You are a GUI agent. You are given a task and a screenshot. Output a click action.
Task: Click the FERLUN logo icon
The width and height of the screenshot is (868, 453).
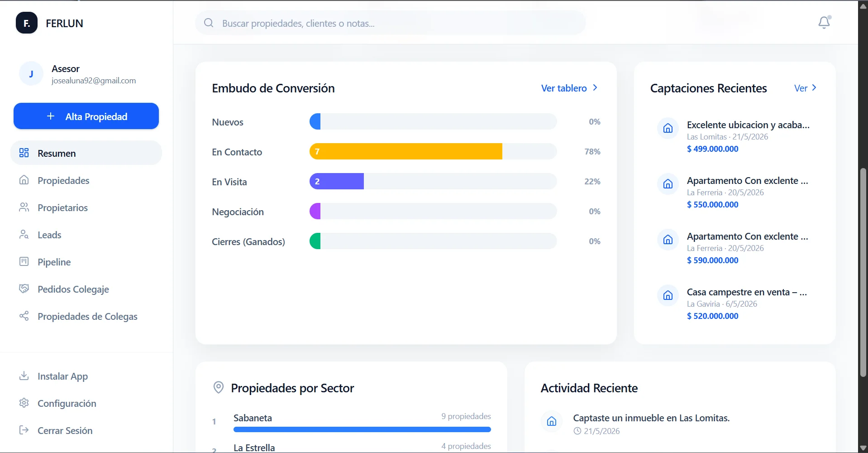(x=27, y=23)
